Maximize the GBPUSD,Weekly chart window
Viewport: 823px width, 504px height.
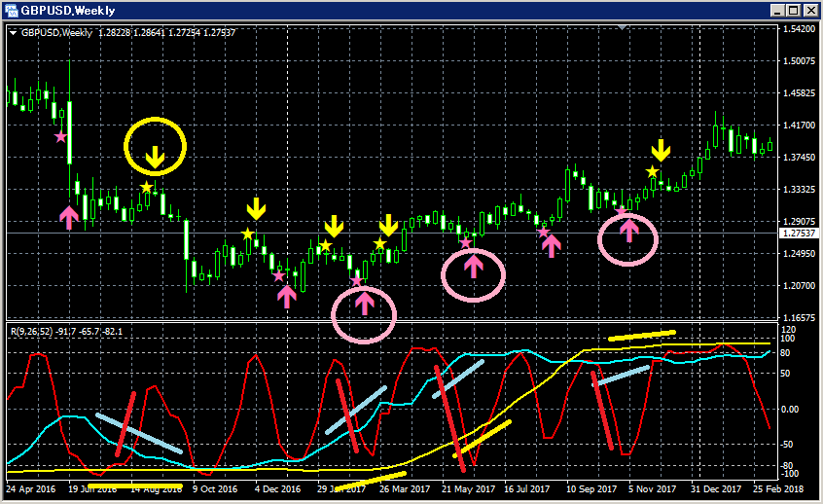793,11
